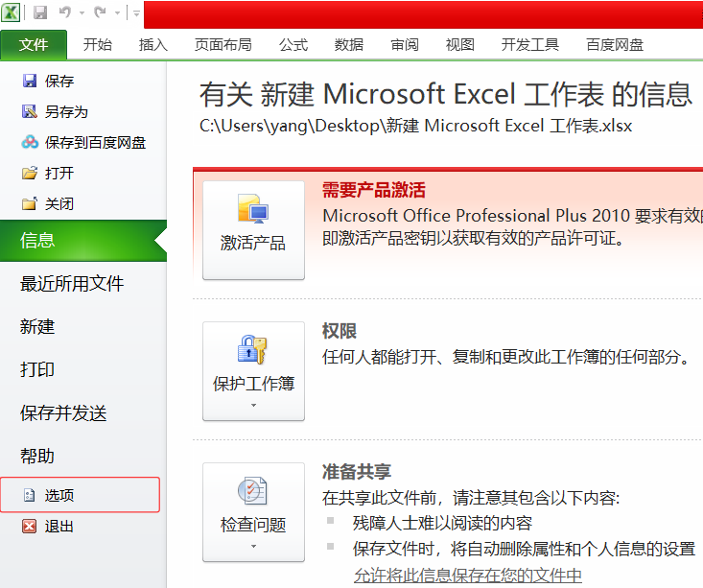Choose 打开 in the backstage menu
703x588 pixels.
[59, 173]
